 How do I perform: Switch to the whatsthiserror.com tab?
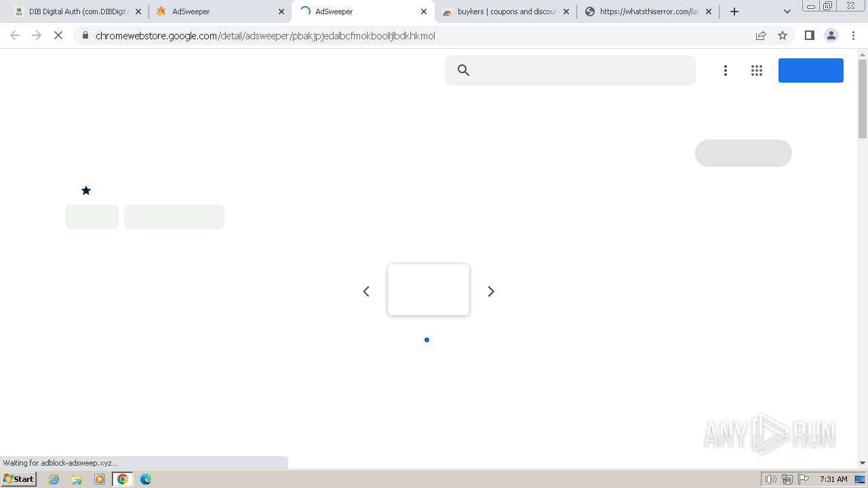click(x=648, y=12)
